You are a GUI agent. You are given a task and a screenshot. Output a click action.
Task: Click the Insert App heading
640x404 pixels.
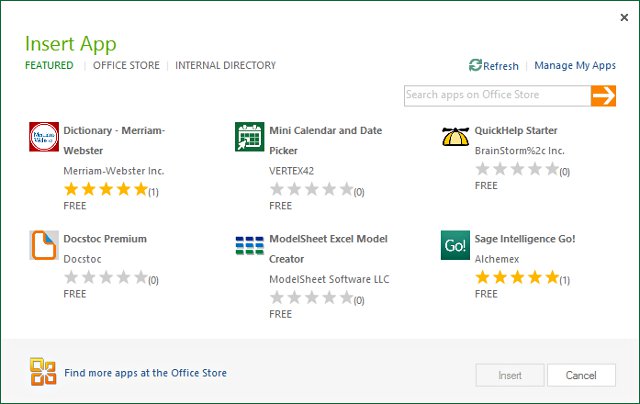pyautogui.click(x=71, y=44)
